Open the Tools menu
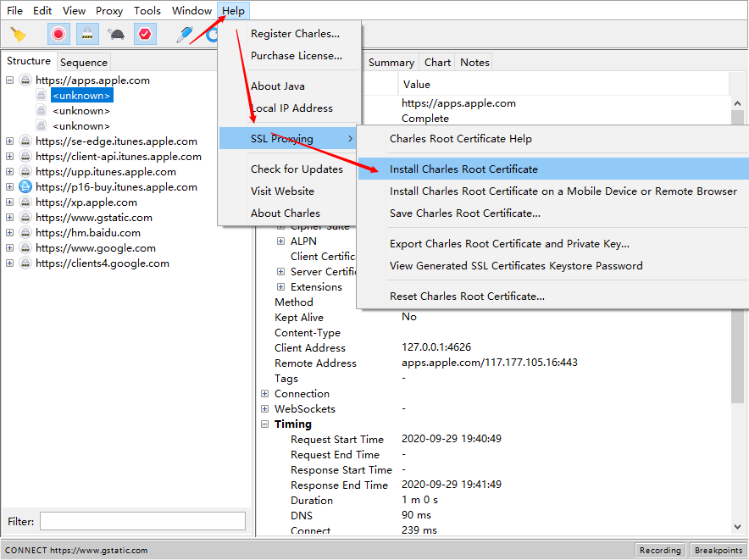This screenshot has width=749, height=560. click(147, 10)
